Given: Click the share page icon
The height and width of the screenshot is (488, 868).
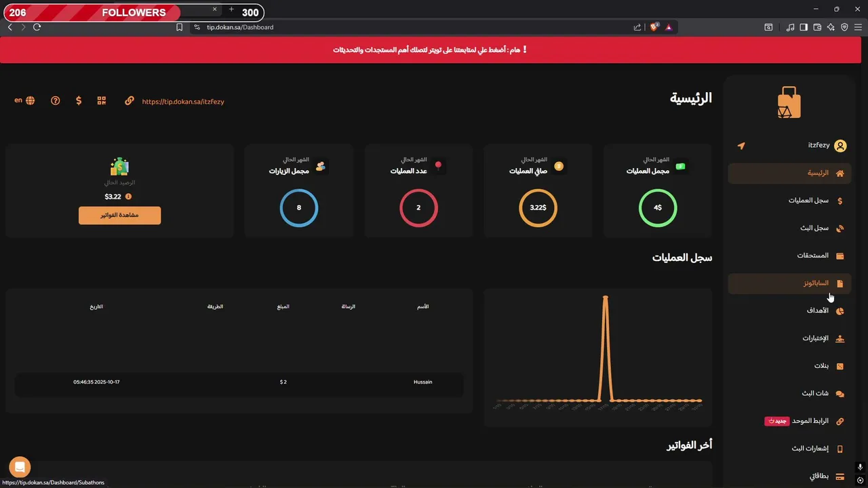Looking at the screenshot, I should [637, 27].
